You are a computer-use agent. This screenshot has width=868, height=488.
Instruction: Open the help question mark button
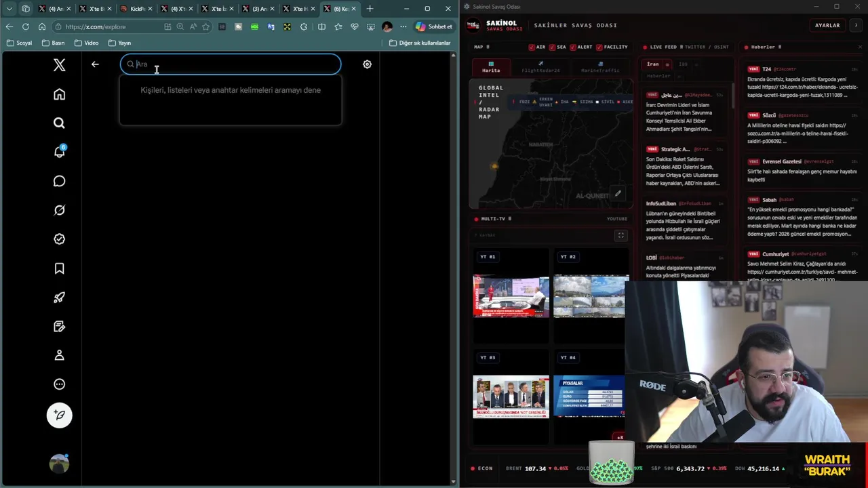pos(856,25)
